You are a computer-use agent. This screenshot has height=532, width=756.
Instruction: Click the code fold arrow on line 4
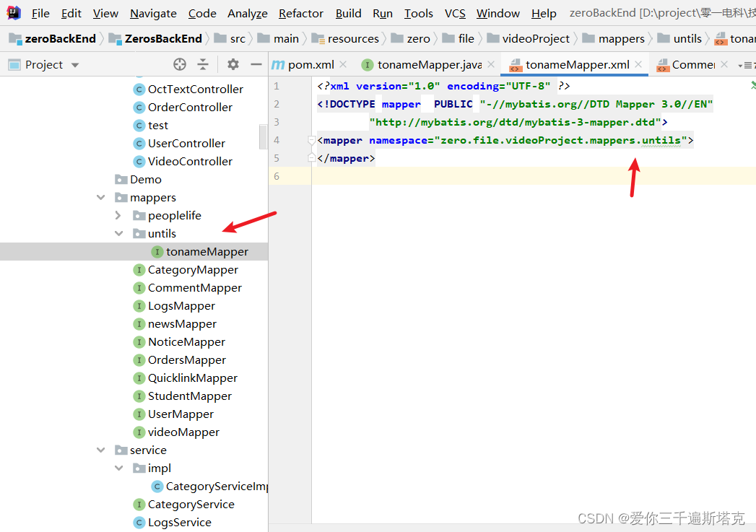(310, 140)
